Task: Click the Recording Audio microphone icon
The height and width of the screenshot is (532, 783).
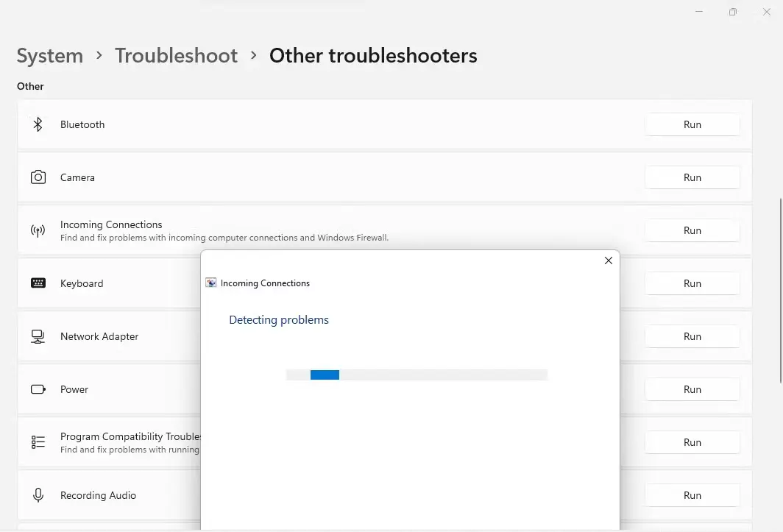Action: 38,495
